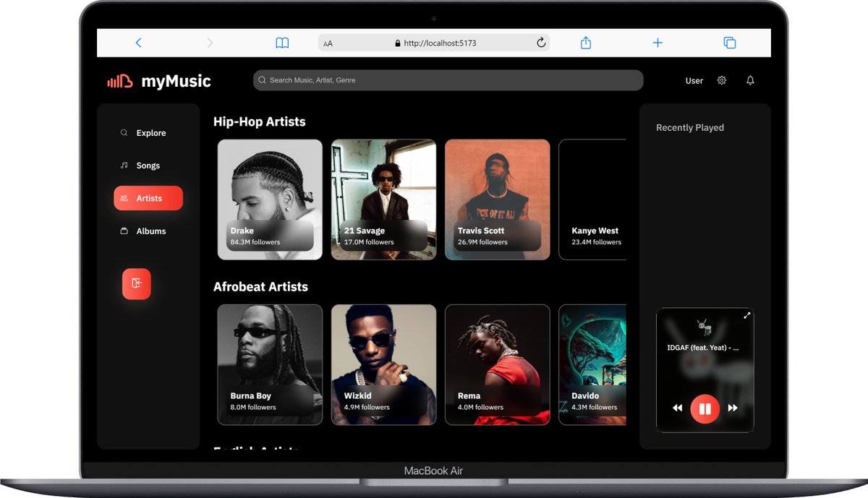Reload the page with refresh icon
This screenshot has width=868, height=498.
(540, 43)
